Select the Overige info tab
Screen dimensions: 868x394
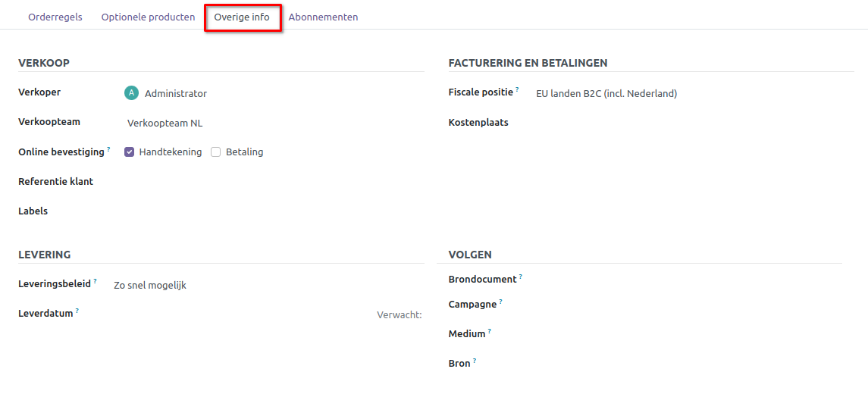point(242,17)
